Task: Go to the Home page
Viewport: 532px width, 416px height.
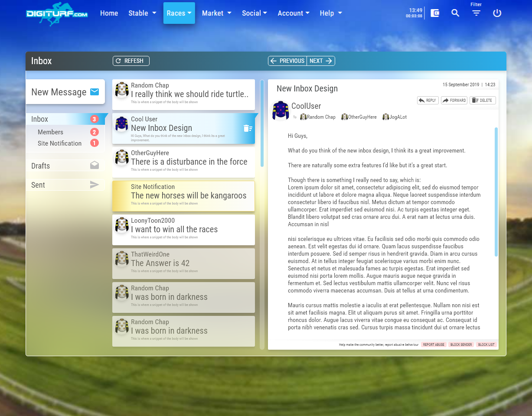Action: (109, 13)
